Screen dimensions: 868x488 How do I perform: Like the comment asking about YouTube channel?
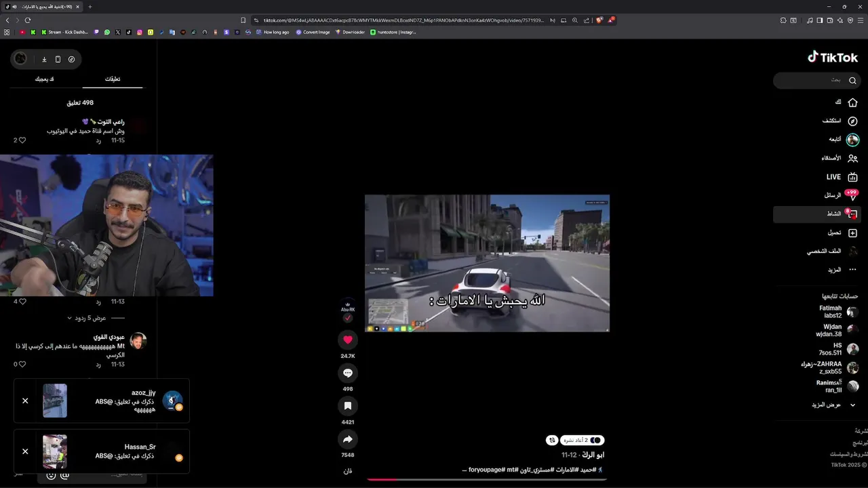point(22,140)
